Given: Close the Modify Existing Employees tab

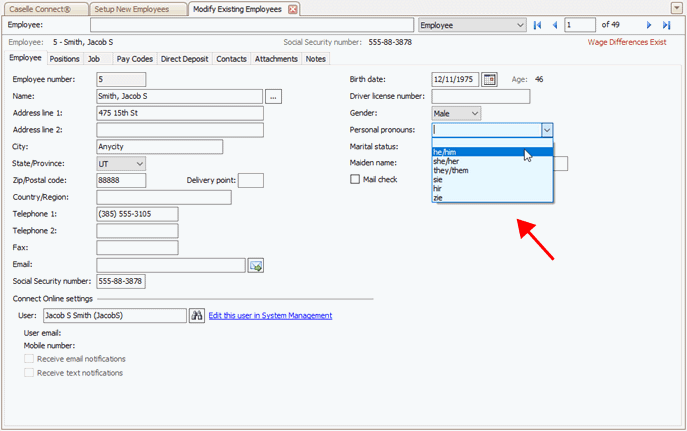Looking at the screenshot, I should (293, 9).
